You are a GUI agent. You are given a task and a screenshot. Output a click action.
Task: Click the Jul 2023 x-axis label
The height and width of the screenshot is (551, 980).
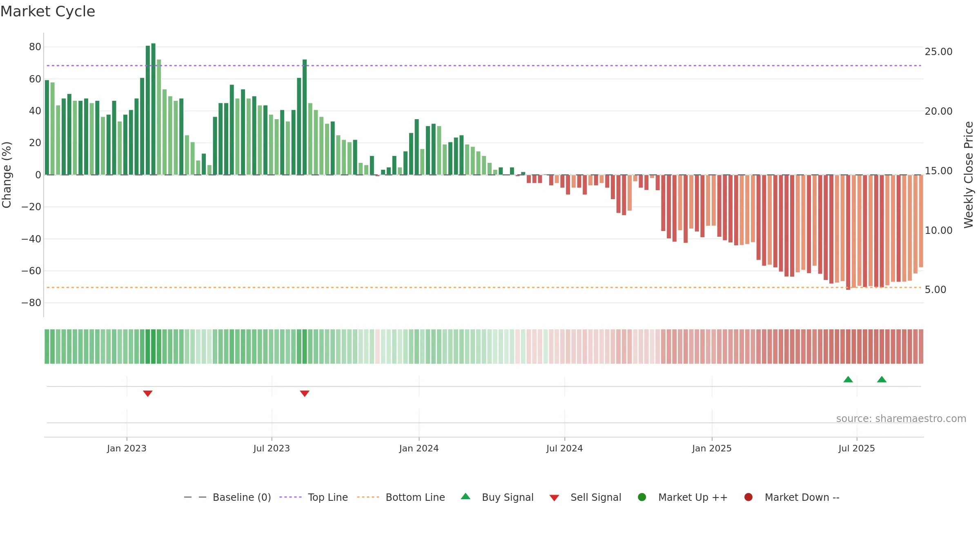coord(272,448)
